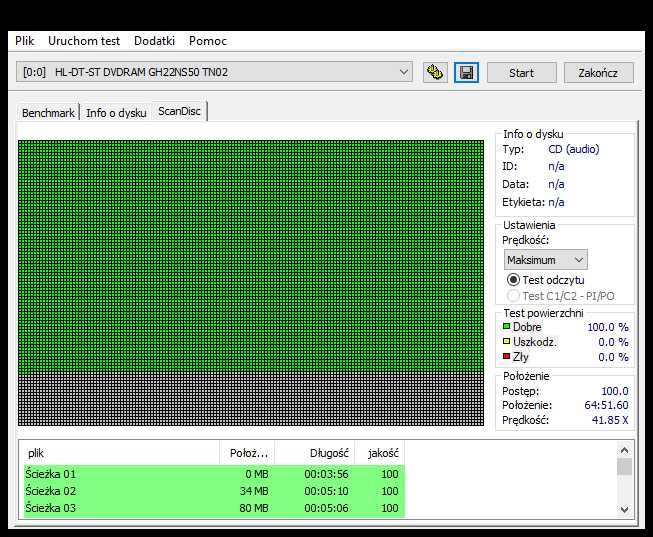Click the plik column header
This screenshot has height=537, width=653.
click(121, 453)
